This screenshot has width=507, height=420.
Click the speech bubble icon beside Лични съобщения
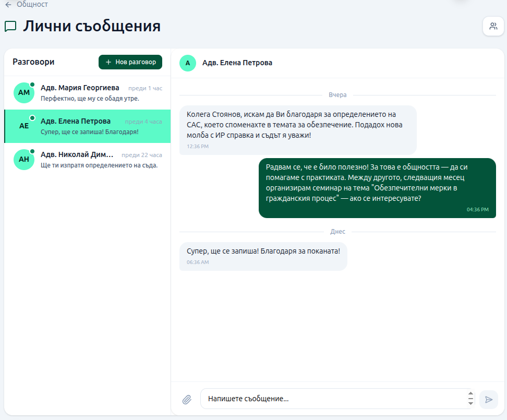point(9,25)
